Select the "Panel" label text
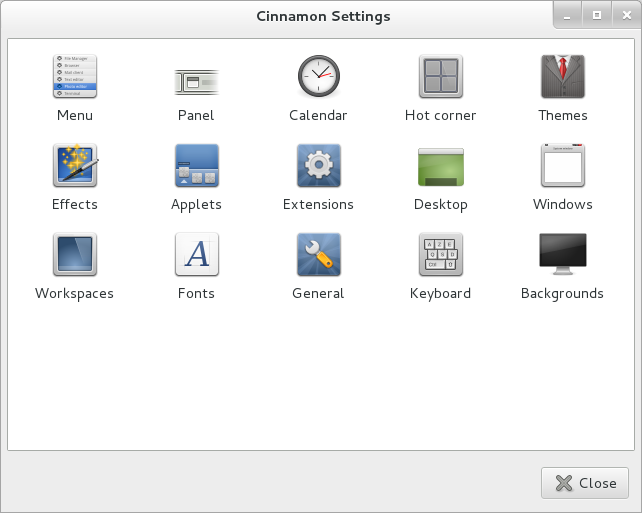 point(196,115)
